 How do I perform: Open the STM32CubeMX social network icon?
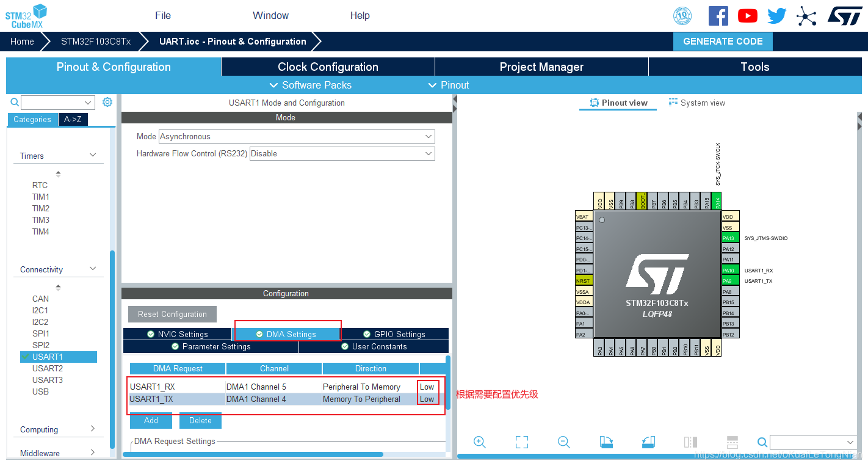(x=807, y=16)
